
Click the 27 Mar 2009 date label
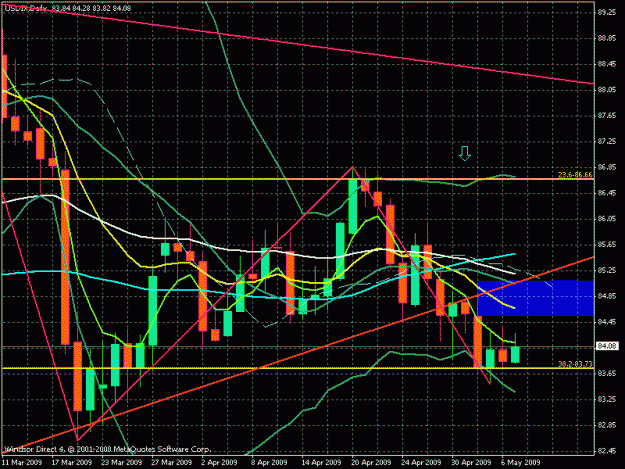[172, 463]
